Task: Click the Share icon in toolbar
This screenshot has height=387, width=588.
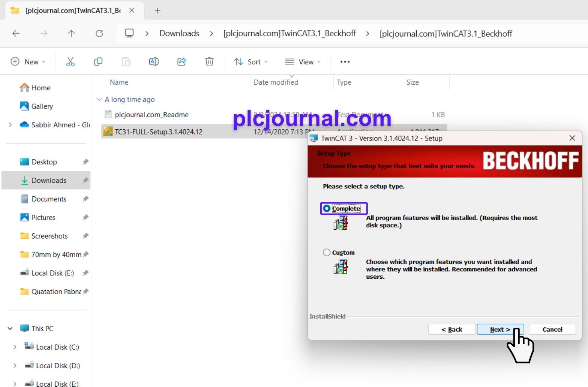Action: pyautogui.click(x=182, y=62)
